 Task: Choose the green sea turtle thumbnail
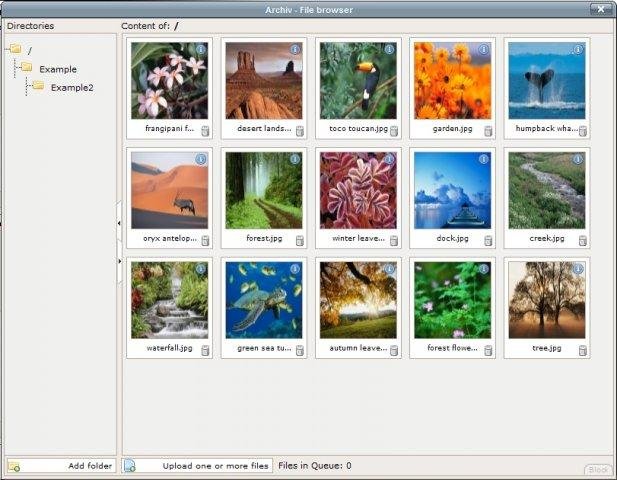(x=264, y=300)
